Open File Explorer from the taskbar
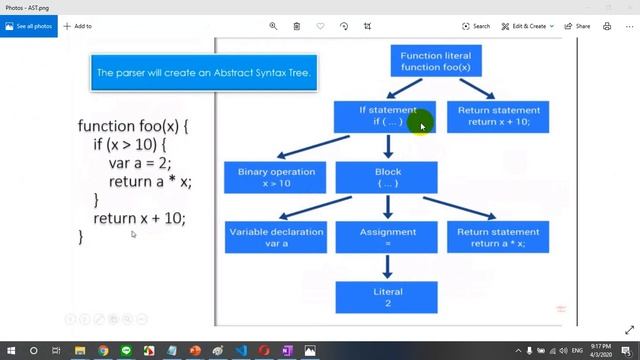 [x=80, y=351]
